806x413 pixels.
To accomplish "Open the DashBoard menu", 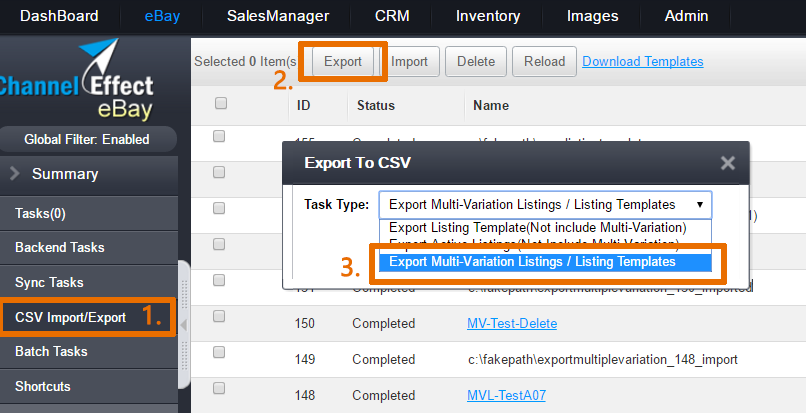I will pyautogui.click(x=59, y=16).
